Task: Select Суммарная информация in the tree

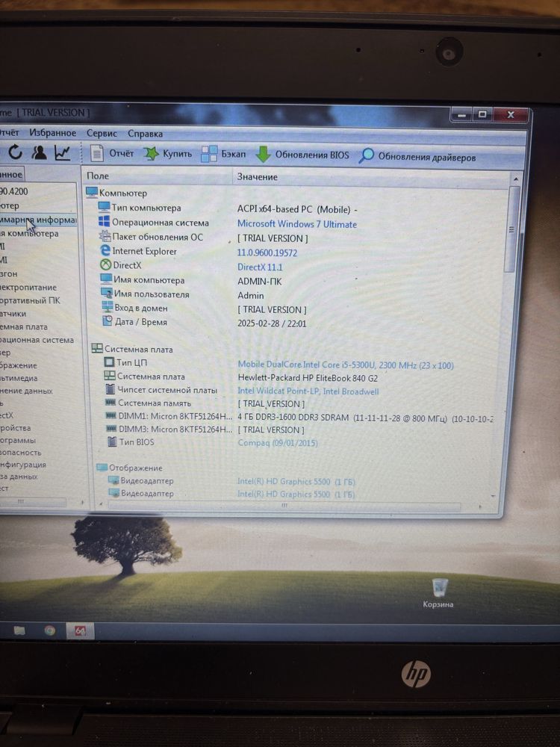Action: [x=38, y=220]
